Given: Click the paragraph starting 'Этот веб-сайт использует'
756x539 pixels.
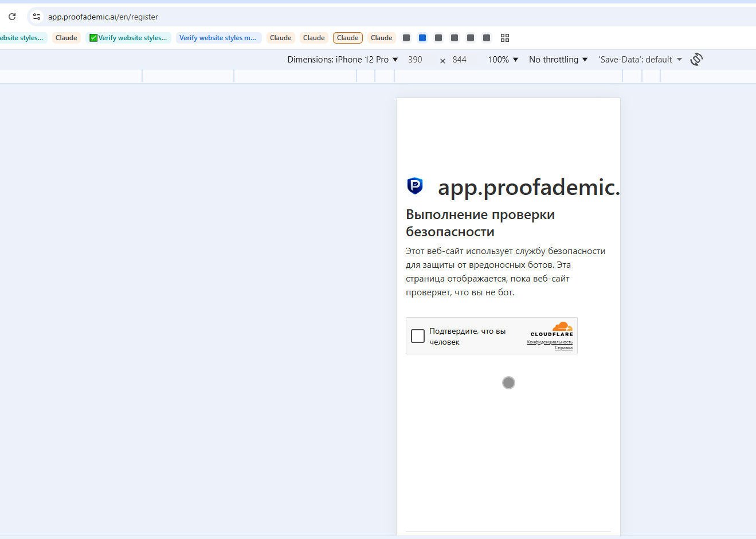Looking at the screenshot, I should (x=506, y=272).
